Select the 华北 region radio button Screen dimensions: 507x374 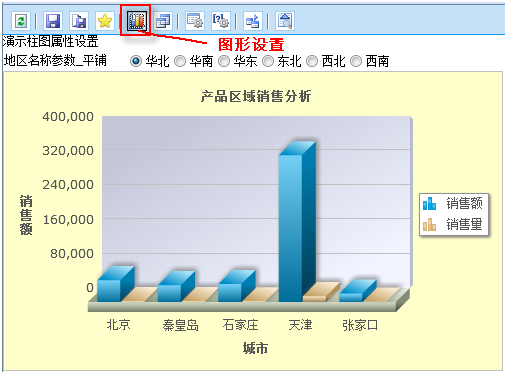coord(136,61)
